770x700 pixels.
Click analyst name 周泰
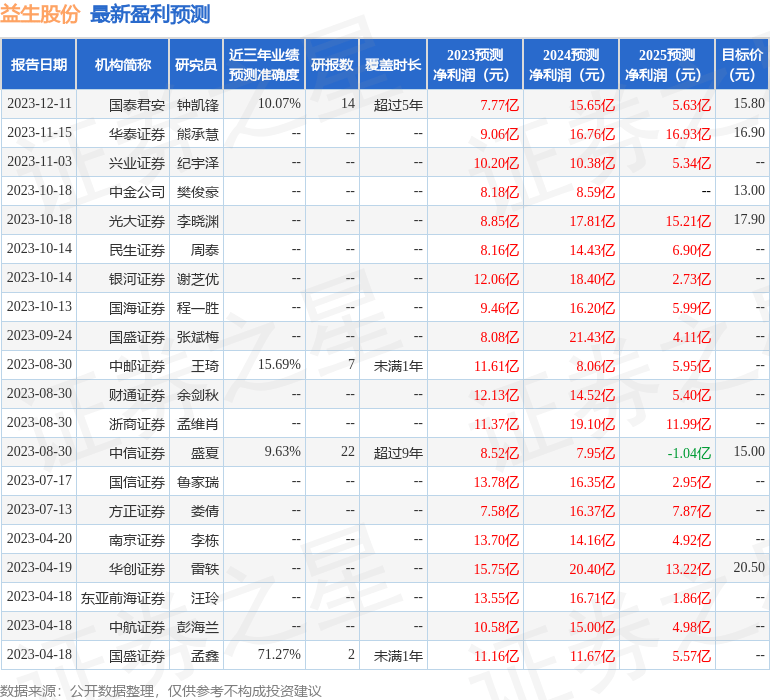coord(204,250)
